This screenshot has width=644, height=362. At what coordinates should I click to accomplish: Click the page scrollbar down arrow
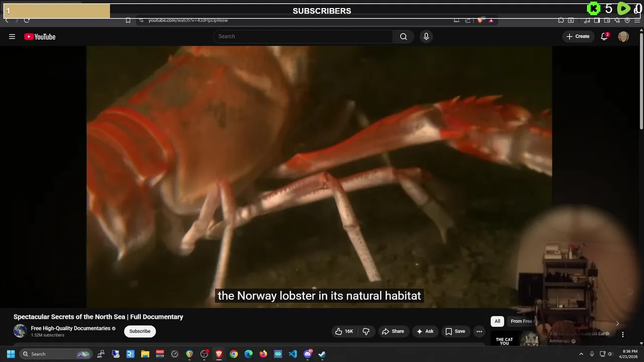[x=641, y=343]
